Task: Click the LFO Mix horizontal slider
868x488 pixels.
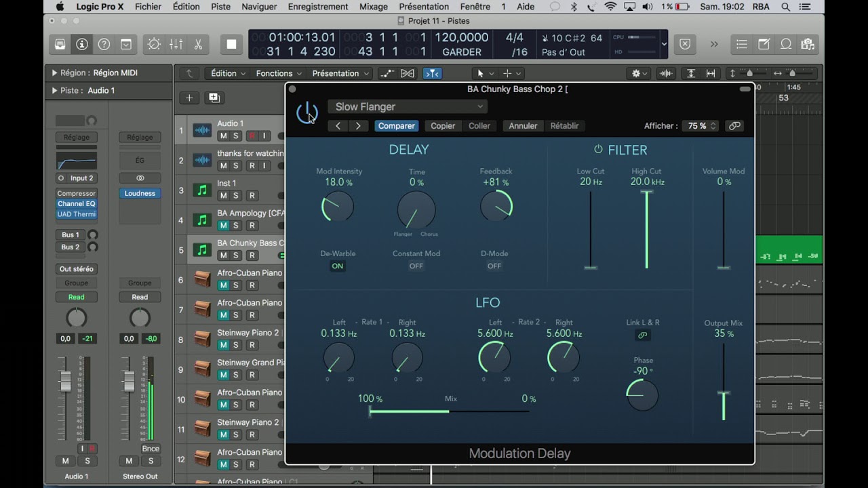Action: [449, 411]
